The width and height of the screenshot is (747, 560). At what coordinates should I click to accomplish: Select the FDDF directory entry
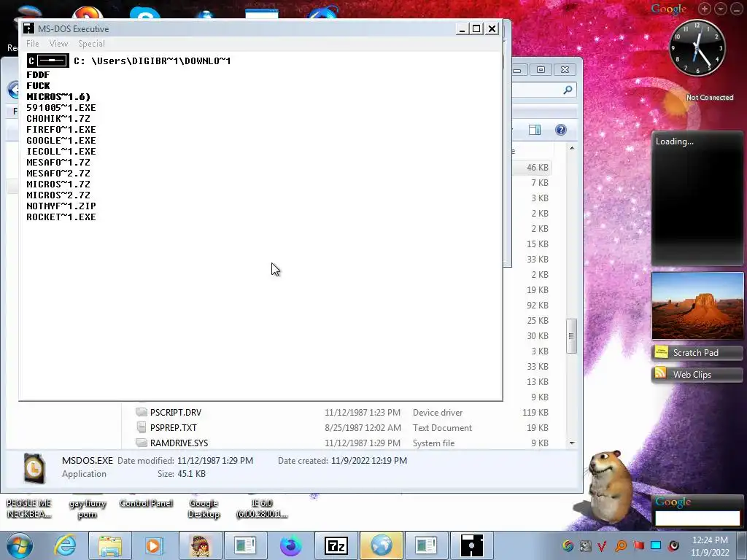(x=38, y=75)
